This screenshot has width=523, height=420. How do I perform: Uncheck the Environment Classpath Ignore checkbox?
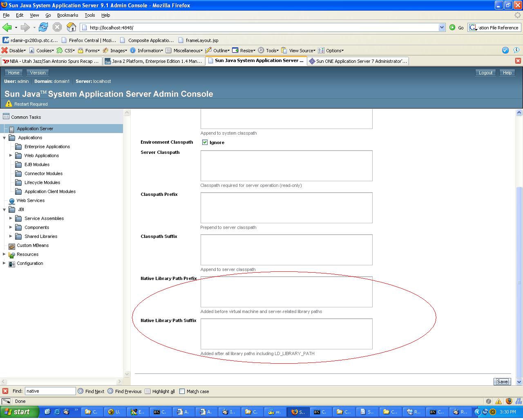click(205, 142)
